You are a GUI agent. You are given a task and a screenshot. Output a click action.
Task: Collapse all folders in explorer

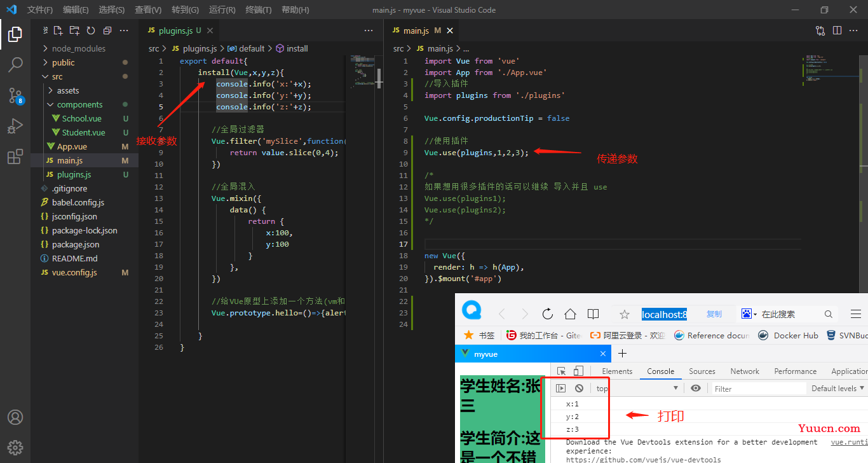click(107, 31)
